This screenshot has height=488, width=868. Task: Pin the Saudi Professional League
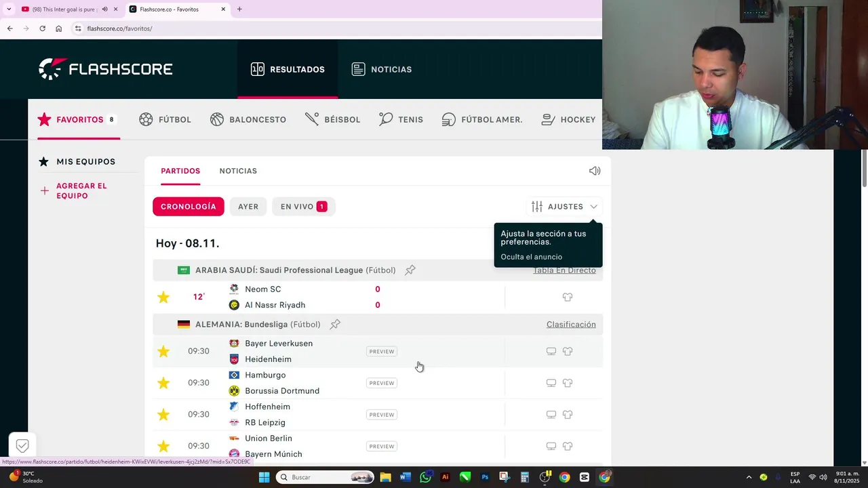pos(410,270)
